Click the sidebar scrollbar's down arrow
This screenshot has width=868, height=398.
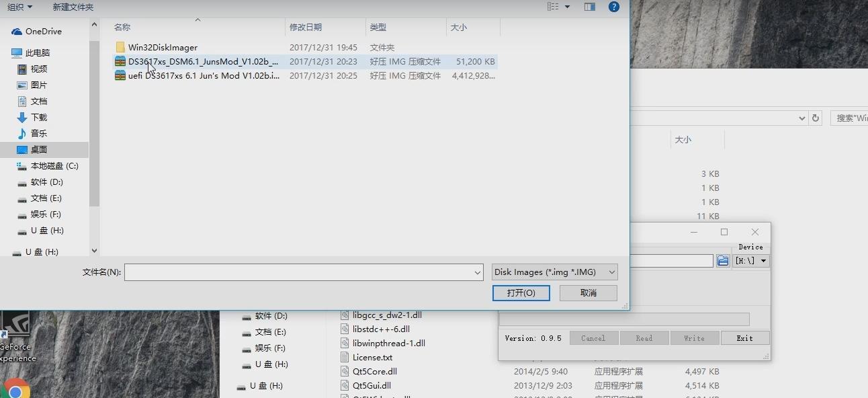point(94,251)
